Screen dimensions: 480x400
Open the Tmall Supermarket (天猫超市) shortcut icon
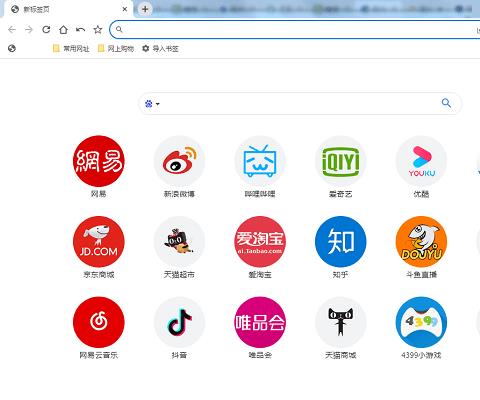point(179,242)
